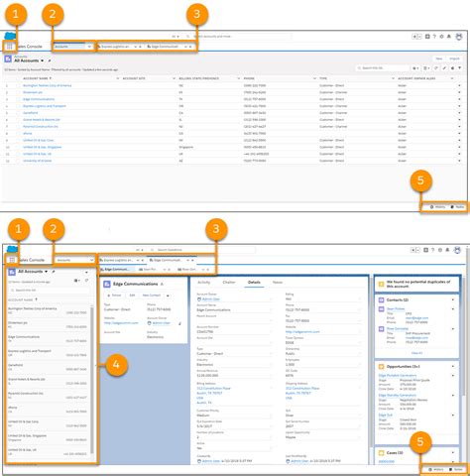Screen dimensions: 470x476
Task: Open Notes utility on the list view page
Action: point(458,207)
